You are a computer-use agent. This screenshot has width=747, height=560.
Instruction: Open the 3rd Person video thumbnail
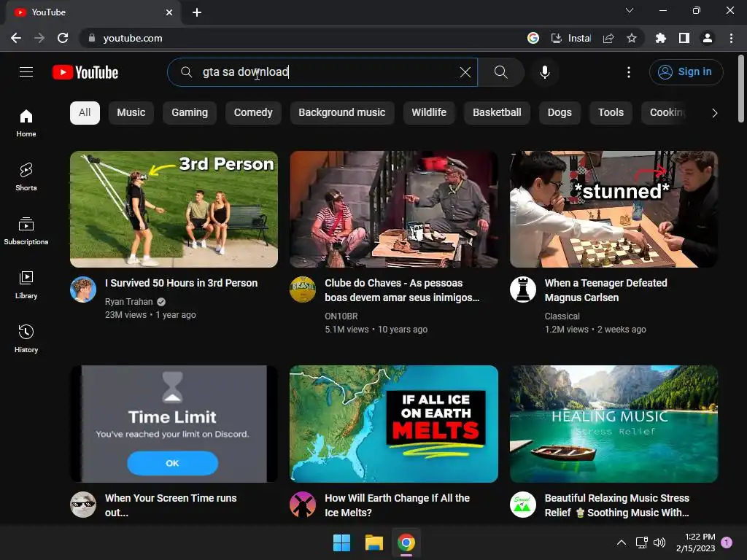pos(174,209)
